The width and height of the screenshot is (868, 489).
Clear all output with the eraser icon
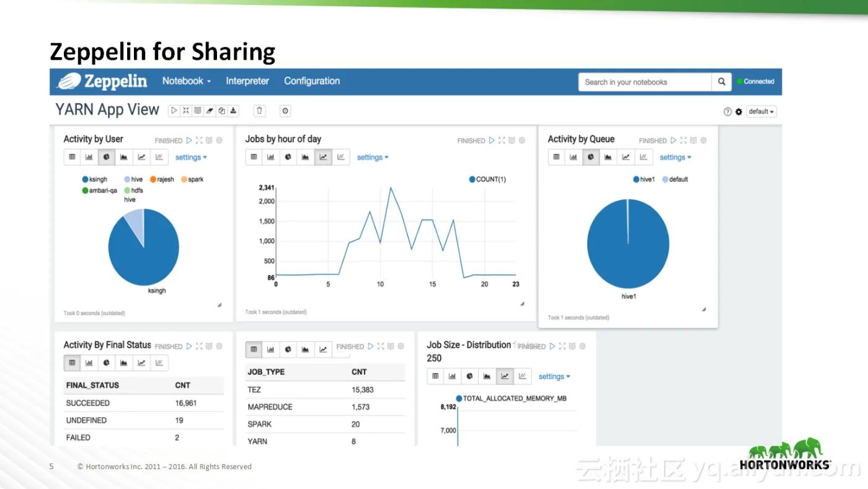tap(210, 111)
